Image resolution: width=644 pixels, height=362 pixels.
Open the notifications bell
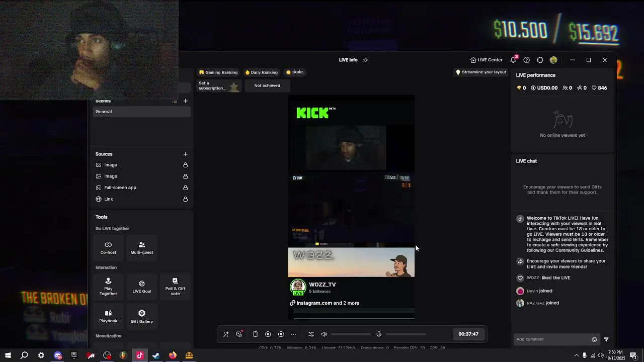(x=513, y=60)
